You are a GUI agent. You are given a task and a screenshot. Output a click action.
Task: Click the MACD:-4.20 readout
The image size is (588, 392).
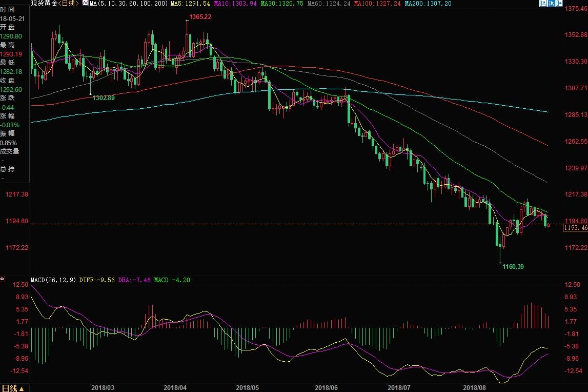click(172, 280)
